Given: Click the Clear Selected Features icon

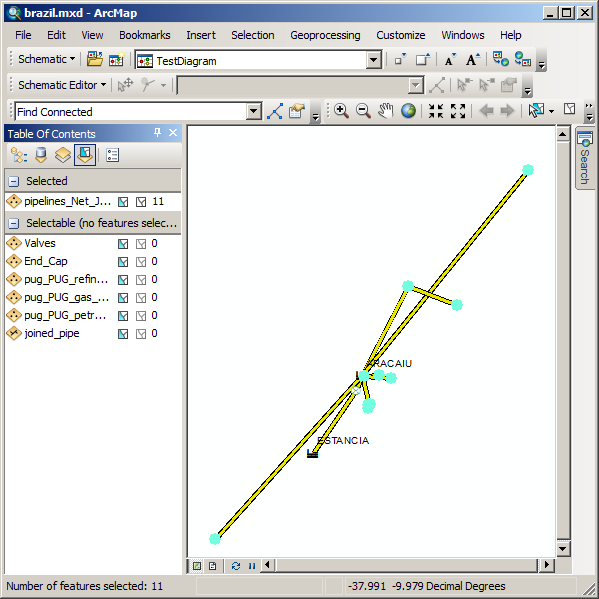Looking at the screenshot, I should point(569,110).
